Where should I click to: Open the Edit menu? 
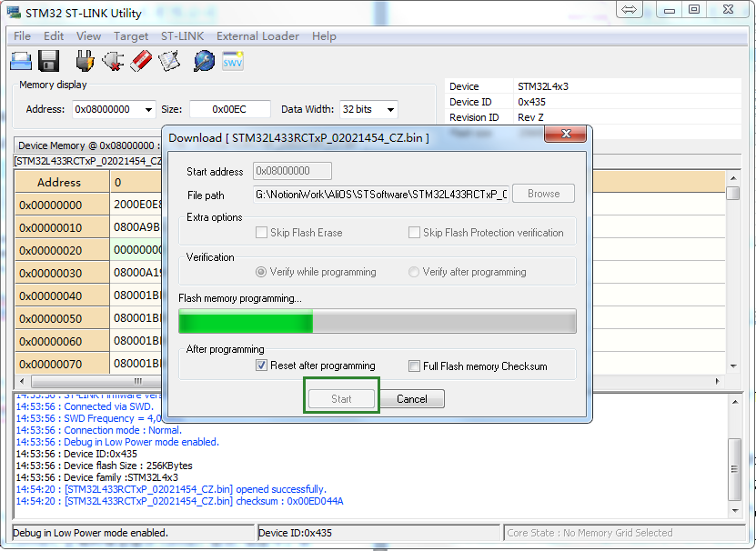[x=54, y=36]
